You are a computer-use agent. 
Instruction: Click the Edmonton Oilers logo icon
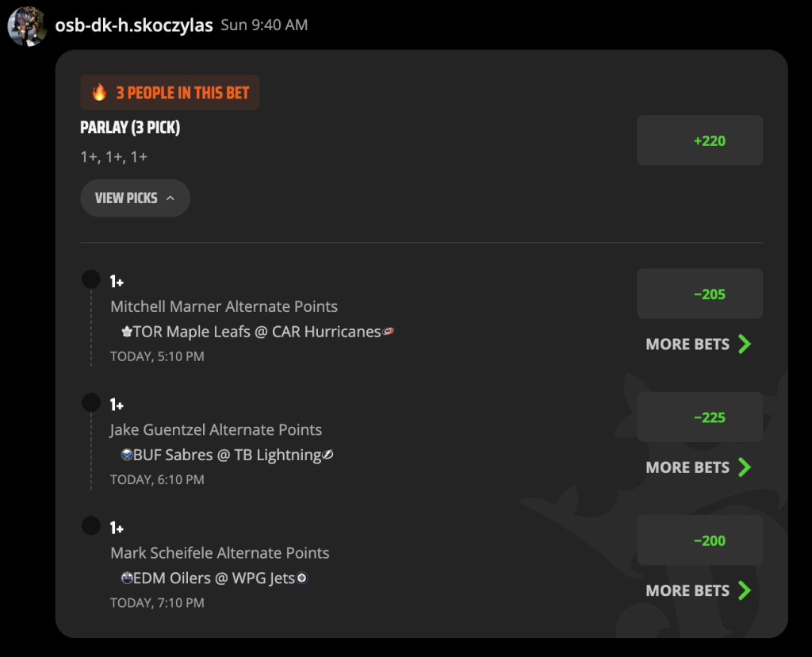pos(126,578)
